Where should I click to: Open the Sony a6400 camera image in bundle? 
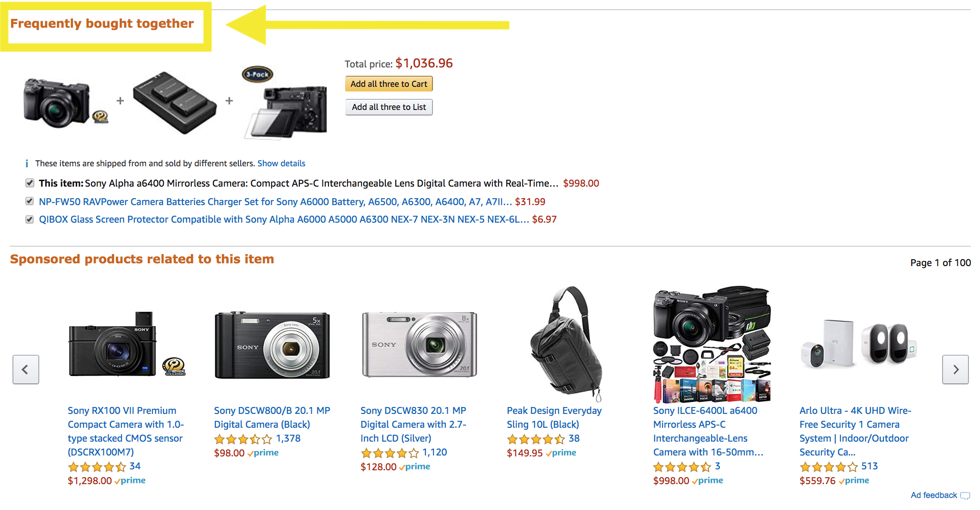coord(66,102)
